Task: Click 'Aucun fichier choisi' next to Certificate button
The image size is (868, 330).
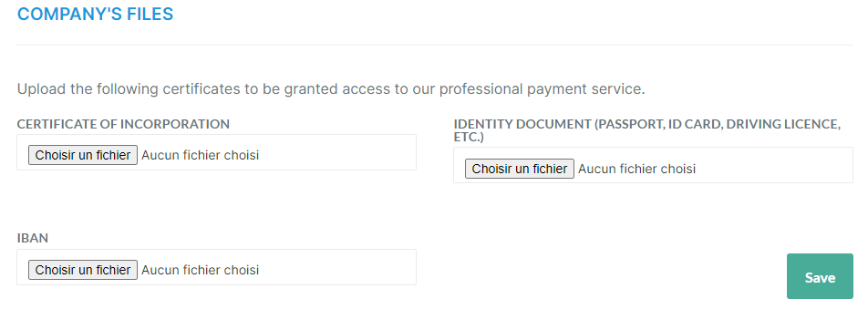Action: click(x=200, y=155)
